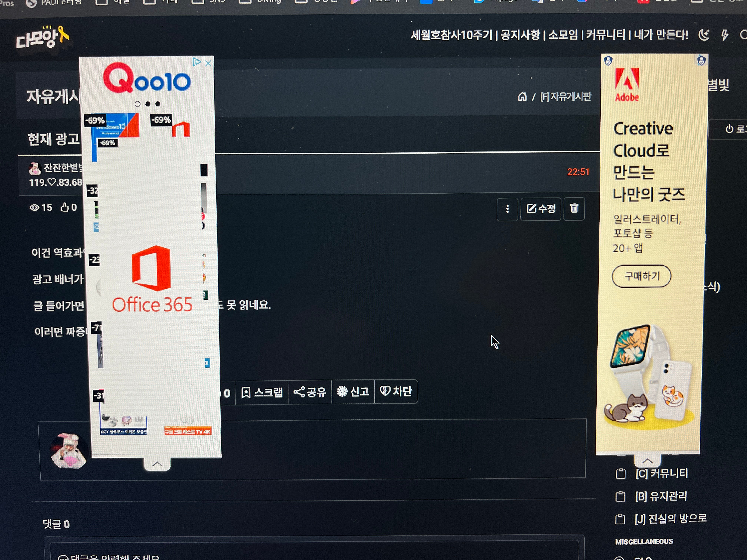Open [C] 커뮤니티 sidebar link
The image size is (747, 560).
[662, 473]
